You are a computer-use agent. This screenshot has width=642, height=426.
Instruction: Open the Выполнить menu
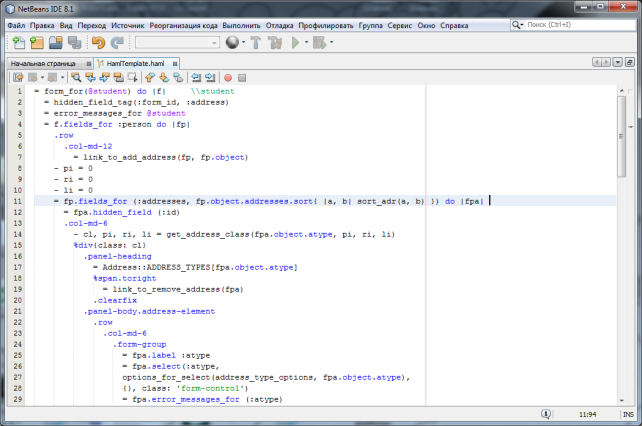point(242,25)
